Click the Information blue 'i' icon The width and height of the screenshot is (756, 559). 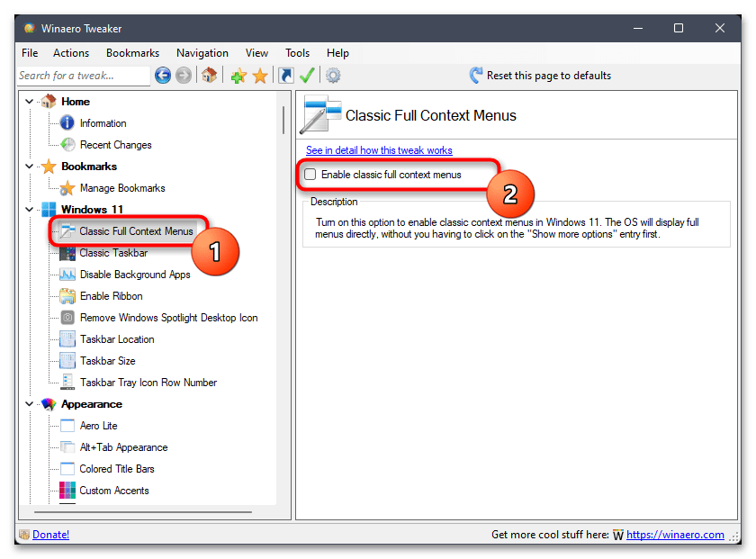[x=67, y=123]
